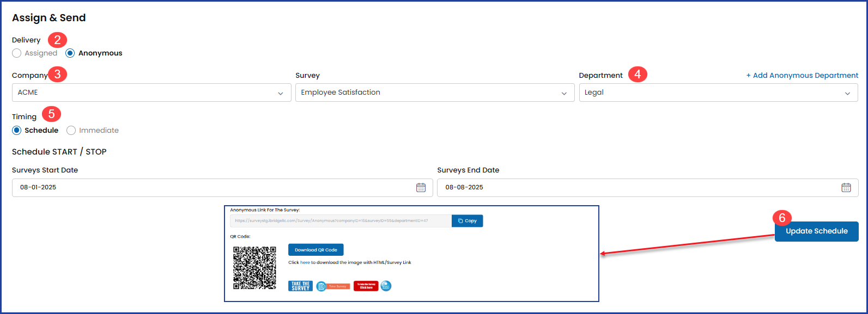
Task: Click the QR code image
Action: point(254,268)
